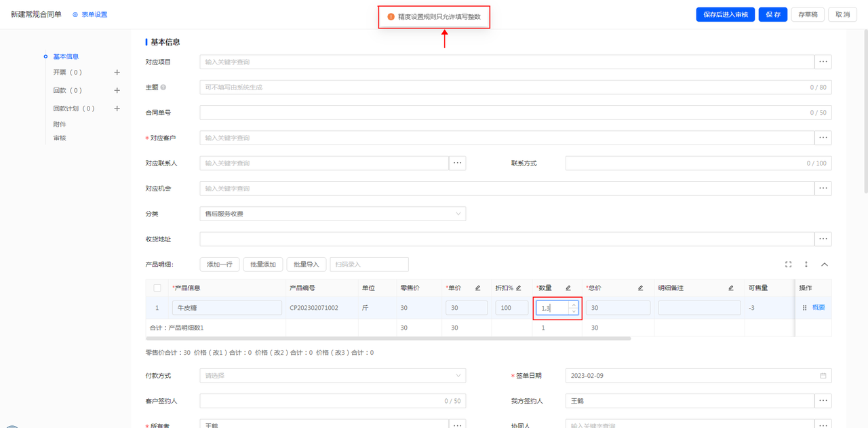868x428 pixels.
Task: Open the calendar icon in 签单日期 field
Action: tap(823, 375)
